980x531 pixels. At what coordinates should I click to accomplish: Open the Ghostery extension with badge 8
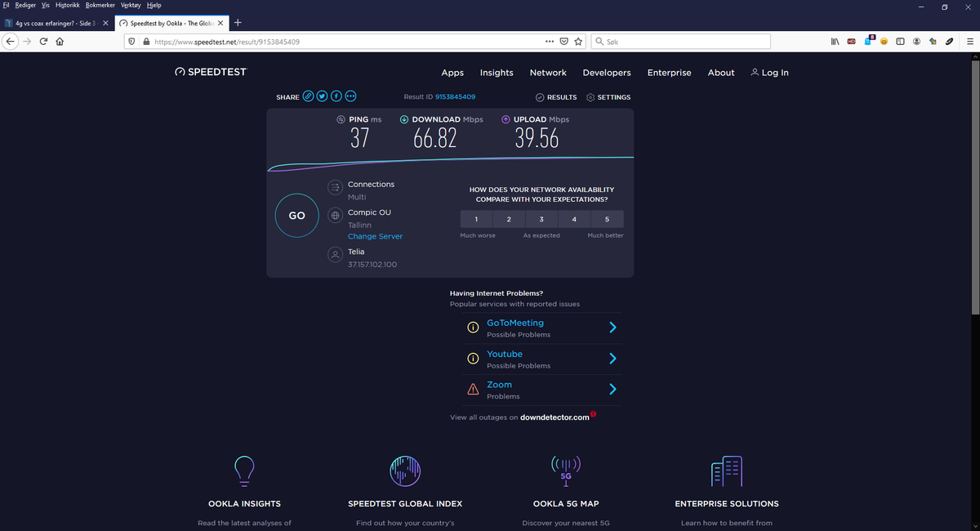tap(869, 39)
